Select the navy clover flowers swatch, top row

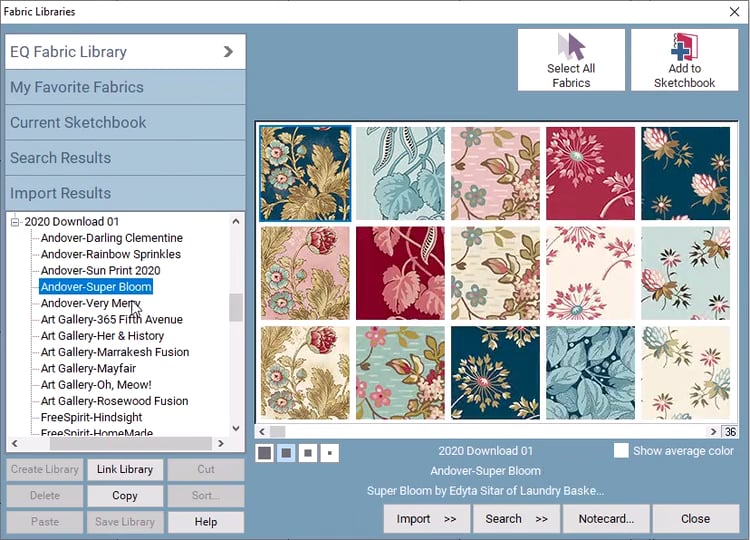point(685,173)
